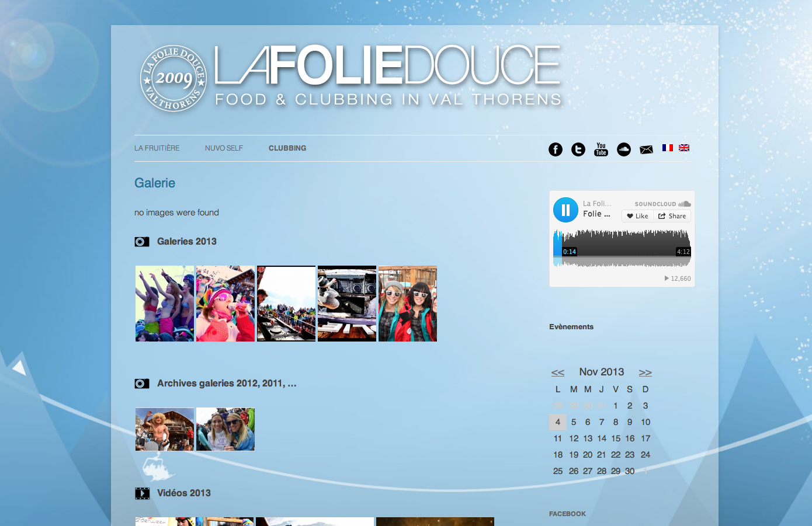Select the highlighted day 4 in calendar
The width and height of the screenshot is (812, 526).
pyautogui.click(x=558, y=422)
